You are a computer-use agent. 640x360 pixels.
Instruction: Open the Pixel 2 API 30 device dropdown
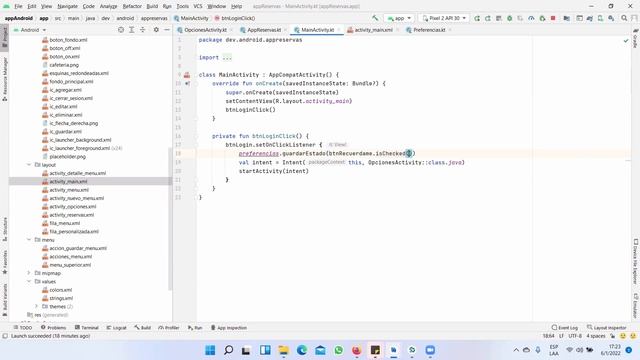pos(444,18)
